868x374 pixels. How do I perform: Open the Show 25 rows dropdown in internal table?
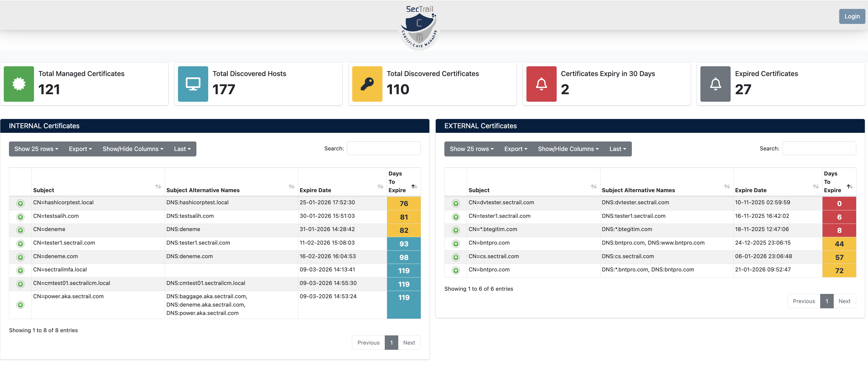pyautogui.click(x=36, y=149)
